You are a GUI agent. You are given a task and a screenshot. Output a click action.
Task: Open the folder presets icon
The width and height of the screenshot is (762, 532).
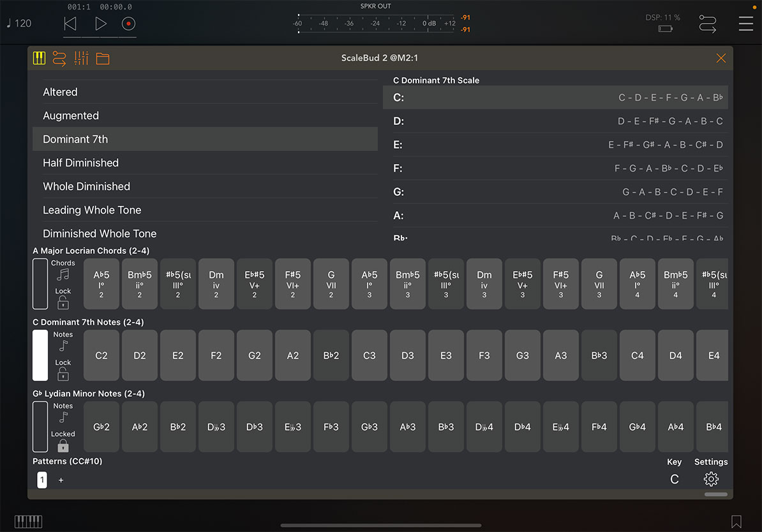103,59
